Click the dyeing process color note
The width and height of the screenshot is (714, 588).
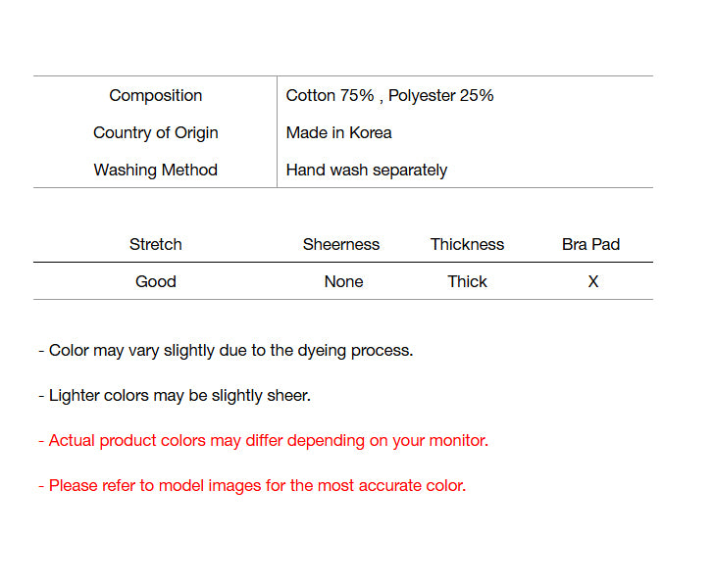click(x=226, y=350)
